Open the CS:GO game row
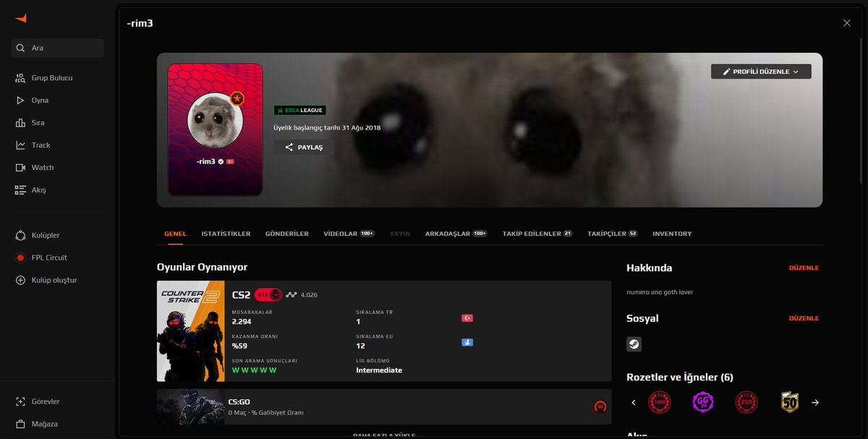The width and height of the screenshot is (868, 439). click(384, 406)
